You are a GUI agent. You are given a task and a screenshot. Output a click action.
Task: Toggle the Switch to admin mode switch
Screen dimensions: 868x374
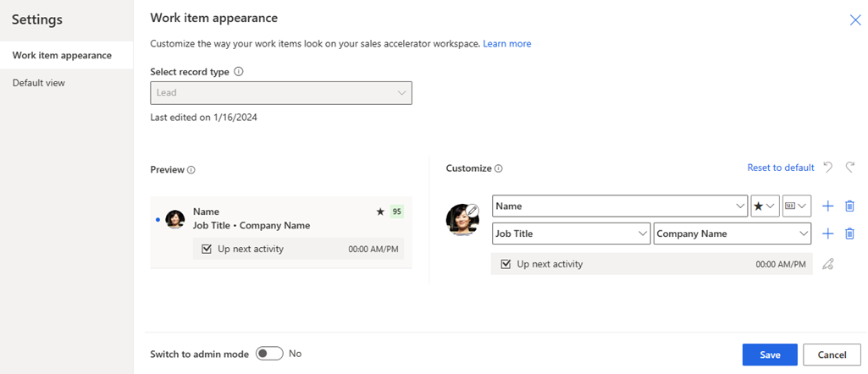[269, 354]
